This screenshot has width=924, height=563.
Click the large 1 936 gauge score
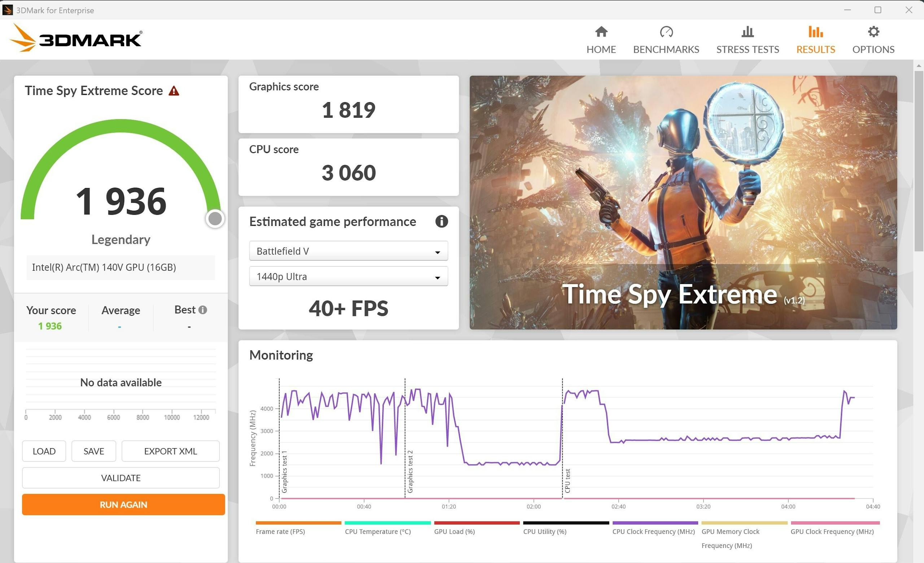coord(121,201)
